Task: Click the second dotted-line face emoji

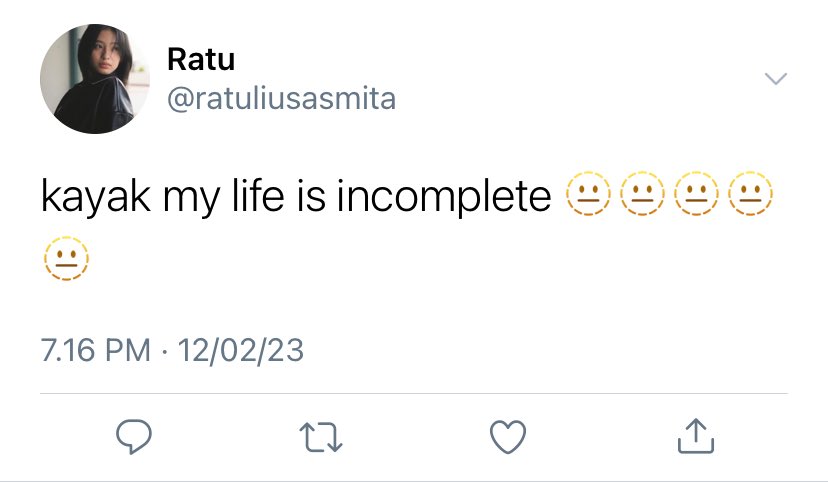Action: pos(642,193)
